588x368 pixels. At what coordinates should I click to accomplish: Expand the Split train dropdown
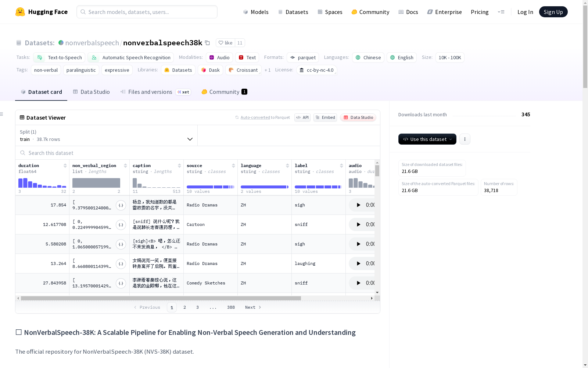point(107,135)
